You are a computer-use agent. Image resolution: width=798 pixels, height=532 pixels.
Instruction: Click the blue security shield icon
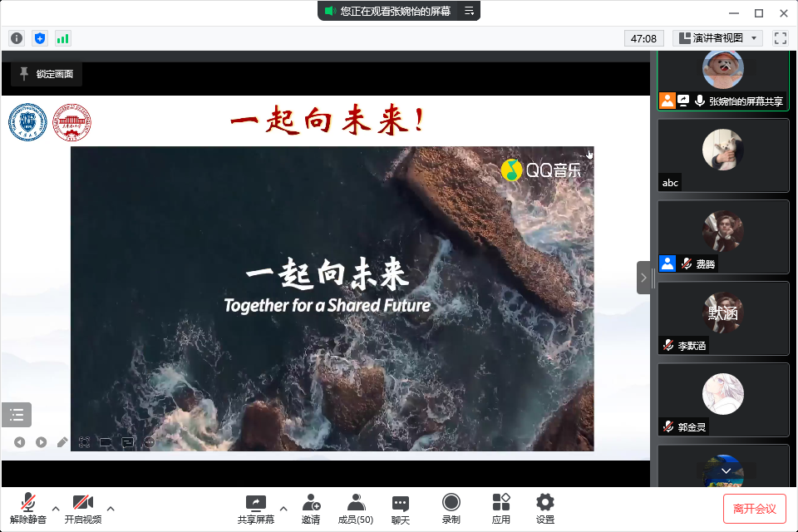click(x=40, y=38)
